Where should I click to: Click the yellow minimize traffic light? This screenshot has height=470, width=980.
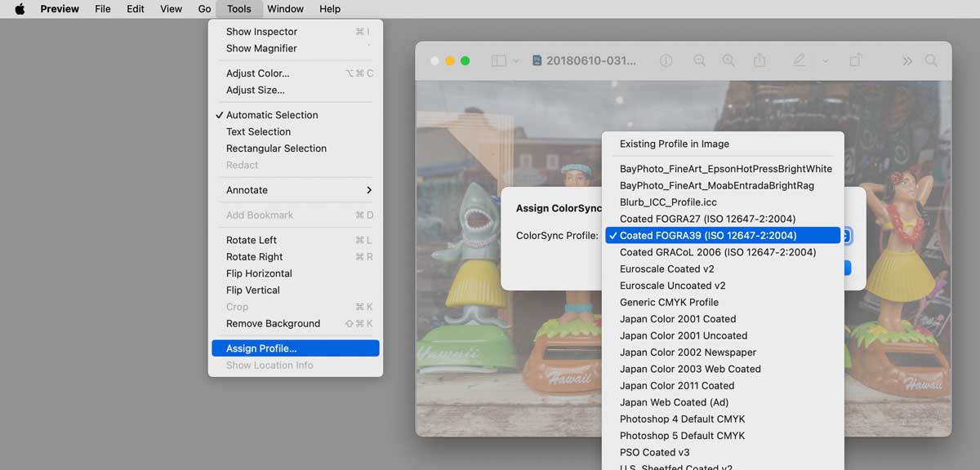[x=450, y=60]
